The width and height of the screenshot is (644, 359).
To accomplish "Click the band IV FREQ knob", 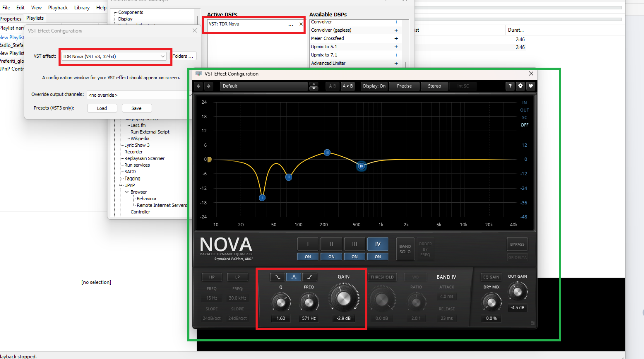I will pyautogui.click(x=309, y=302).
